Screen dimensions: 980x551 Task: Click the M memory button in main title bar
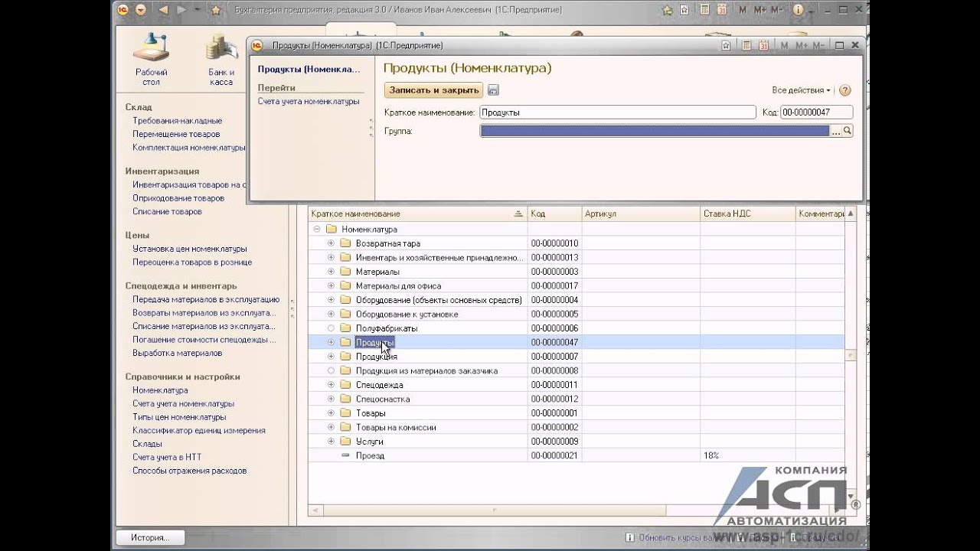click(x=743, y=11)
